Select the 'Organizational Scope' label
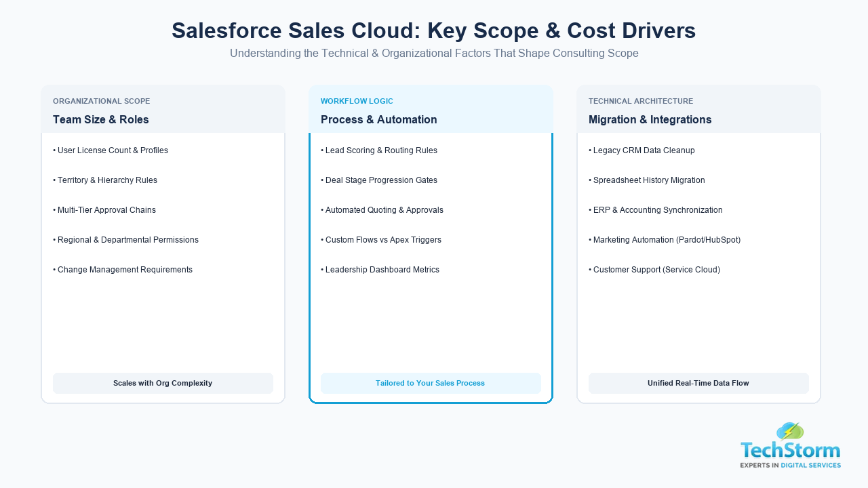868x488 pixels. click(x=102, y=101)
